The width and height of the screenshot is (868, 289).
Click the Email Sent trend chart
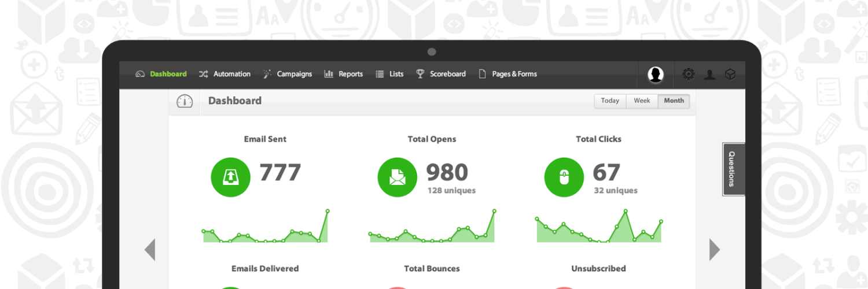click(265, 226)
